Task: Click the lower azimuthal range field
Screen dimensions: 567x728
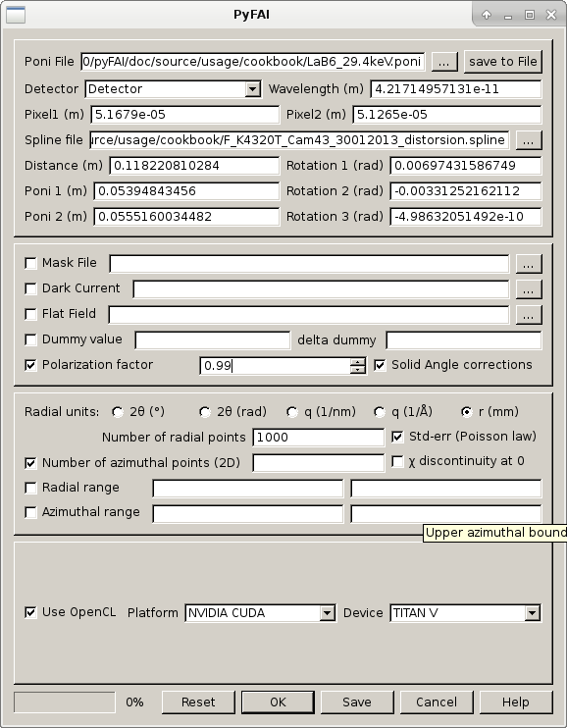Action: [248, 513]
